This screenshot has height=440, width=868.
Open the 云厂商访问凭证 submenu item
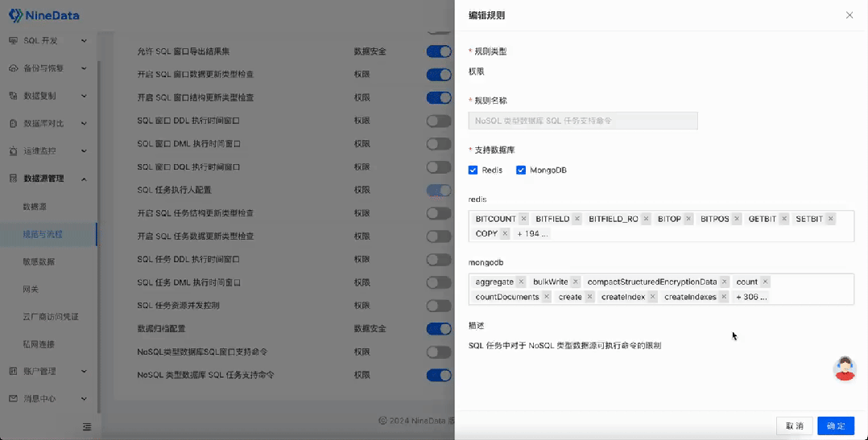coord(51,317)
